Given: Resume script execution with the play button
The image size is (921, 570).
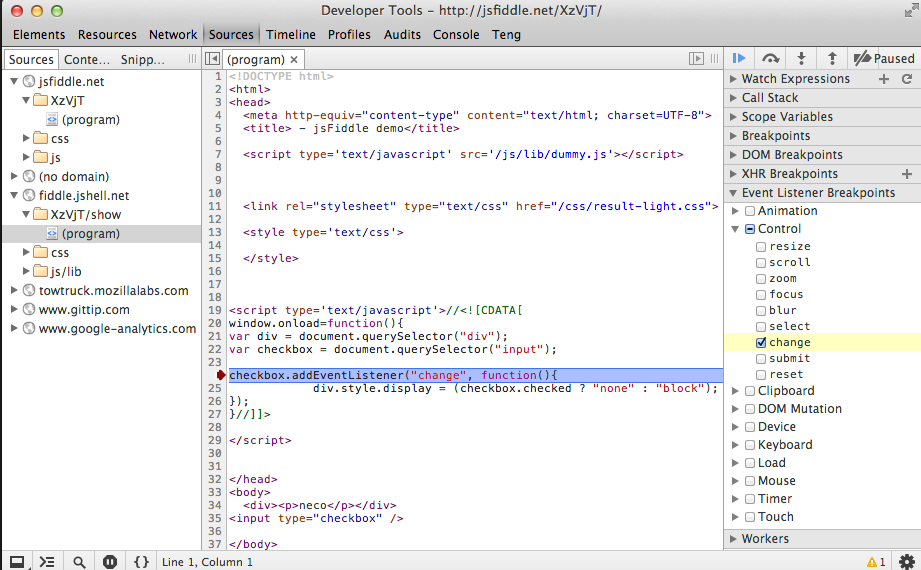Looking at the screenshot, I should coord(739,58).
